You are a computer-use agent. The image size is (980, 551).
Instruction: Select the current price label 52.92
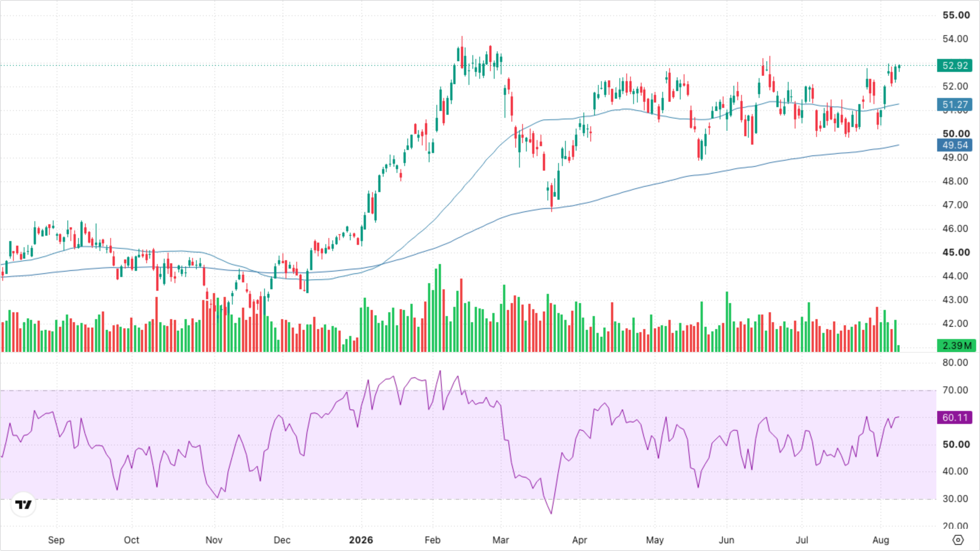(955, 65)
